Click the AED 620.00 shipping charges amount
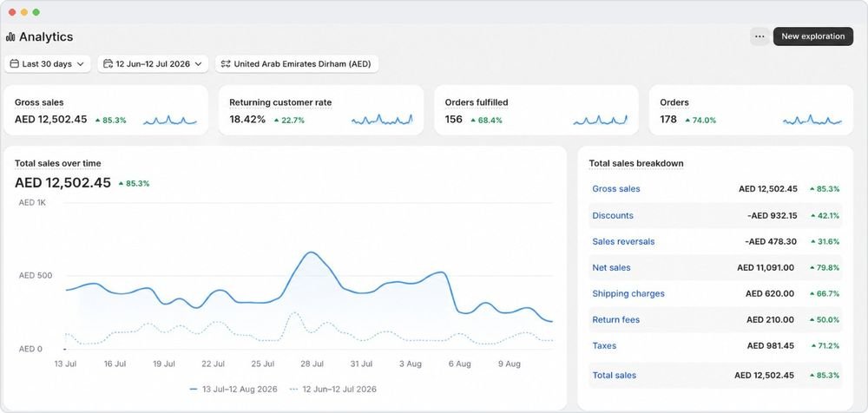The image size is (868, 413). tap(770, 293)
